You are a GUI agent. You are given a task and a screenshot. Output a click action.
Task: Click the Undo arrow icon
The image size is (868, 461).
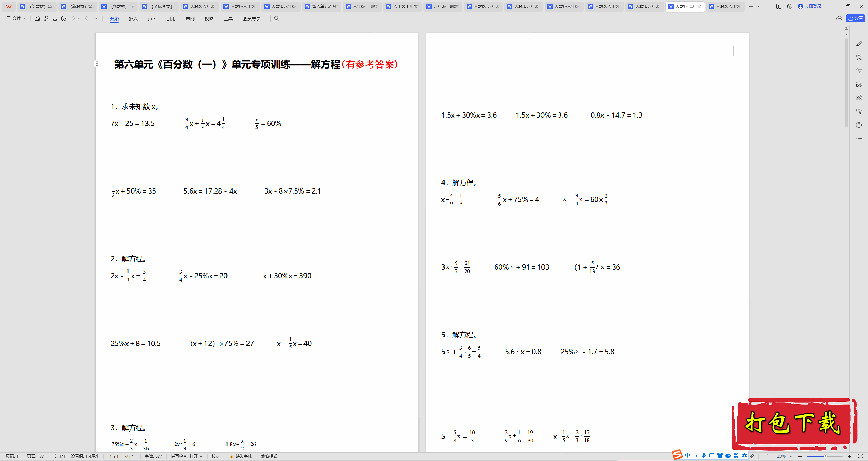point(73,19)
